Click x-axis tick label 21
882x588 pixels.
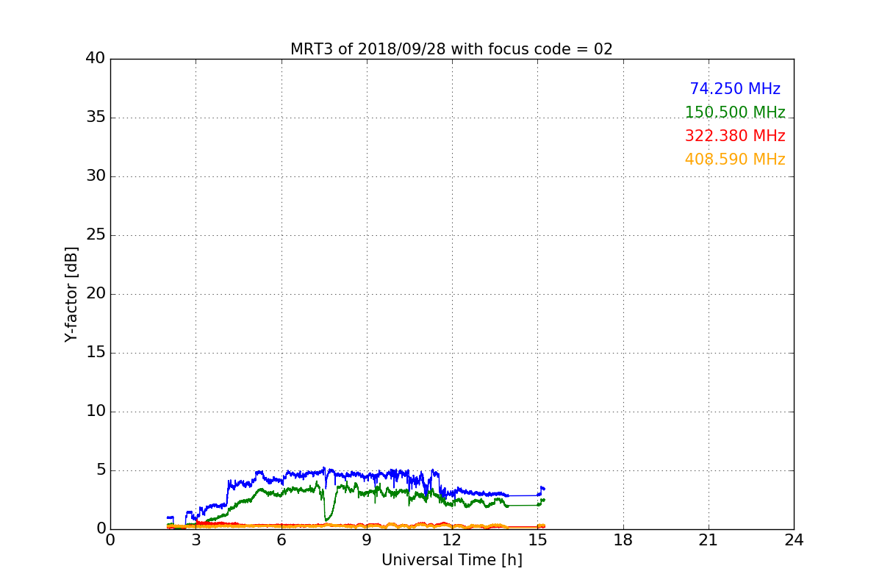click(709, 540)
